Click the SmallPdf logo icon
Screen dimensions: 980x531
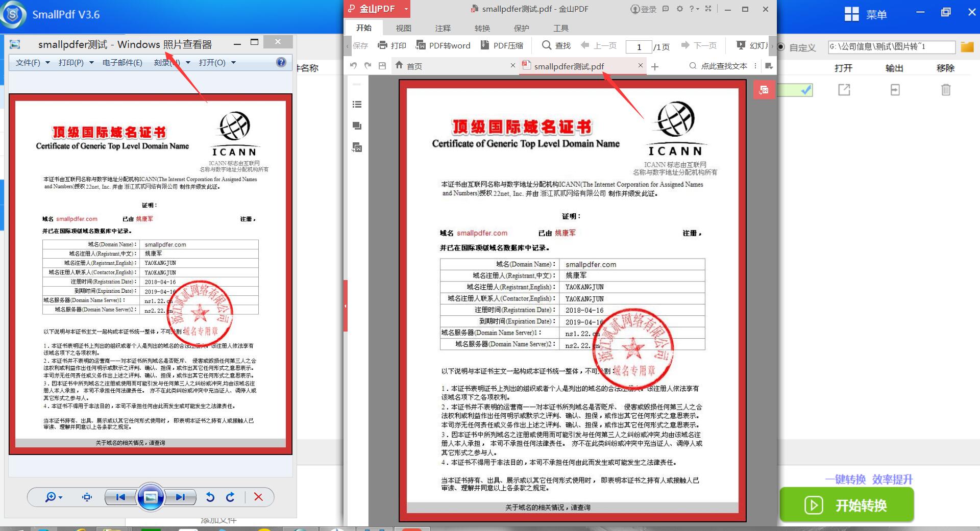click(x=13, y=14)
